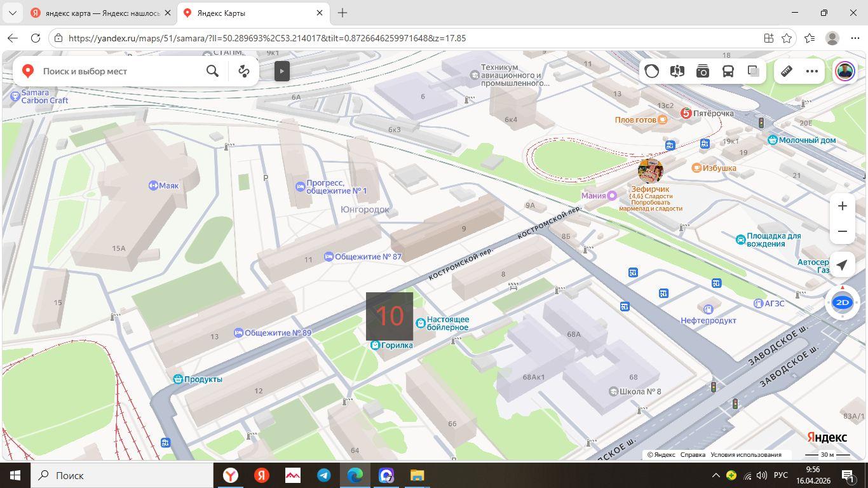This screenshot has width=868, height=488.
Task: Switch the map tilt with the 2D button
Action: point(843,302)
